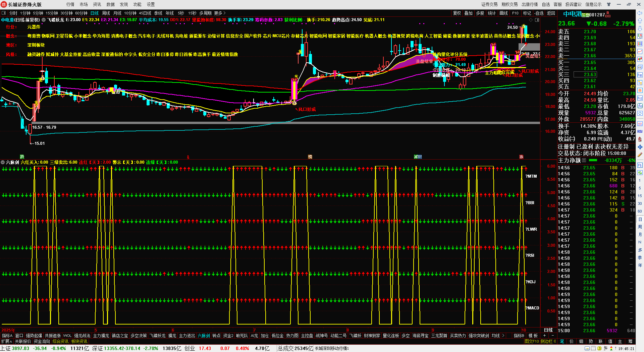Viewport: 644px width, 352px height.
Task: Click the 周 period icon in right sidebar
Action: 640,227
